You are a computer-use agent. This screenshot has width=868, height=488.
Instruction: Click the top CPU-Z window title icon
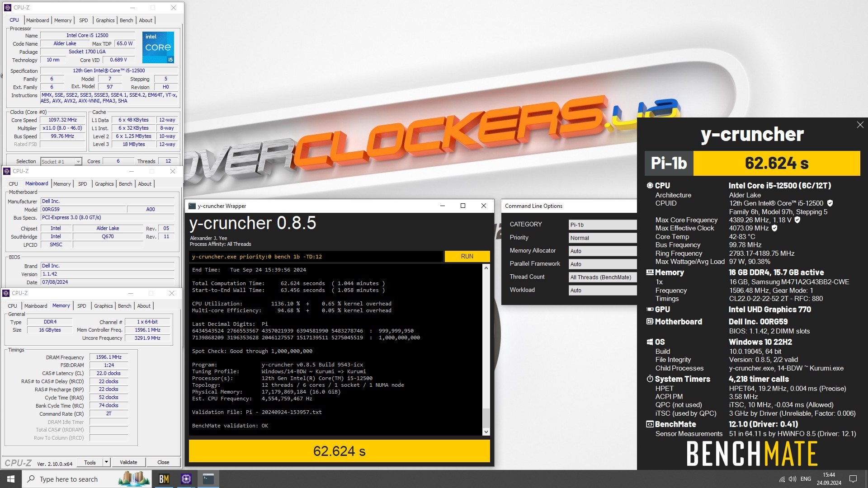[x=7, y=8]
